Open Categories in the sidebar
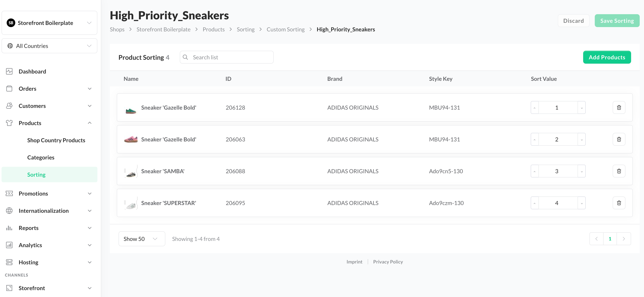644x297 pixels. point(41,157)
